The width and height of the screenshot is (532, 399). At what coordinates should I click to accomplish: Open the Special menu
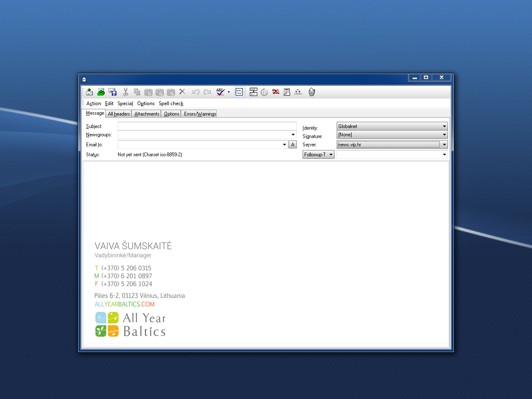(125, 103)
